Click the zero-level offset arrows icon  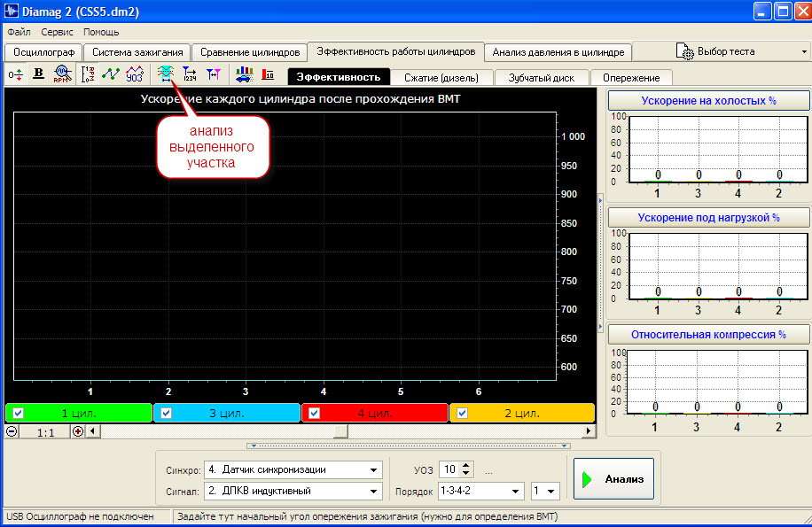15,74
